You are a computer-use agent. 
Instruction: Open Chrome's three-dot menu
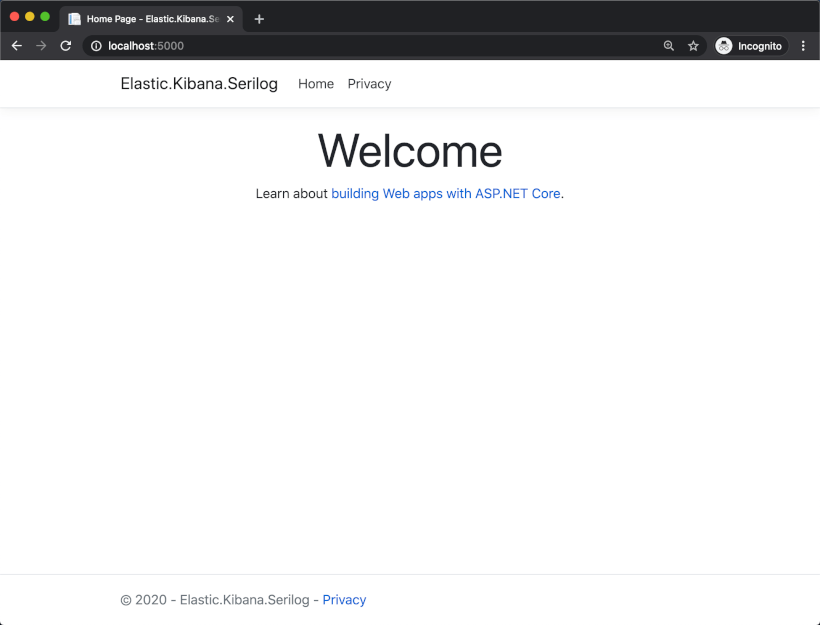803,46
